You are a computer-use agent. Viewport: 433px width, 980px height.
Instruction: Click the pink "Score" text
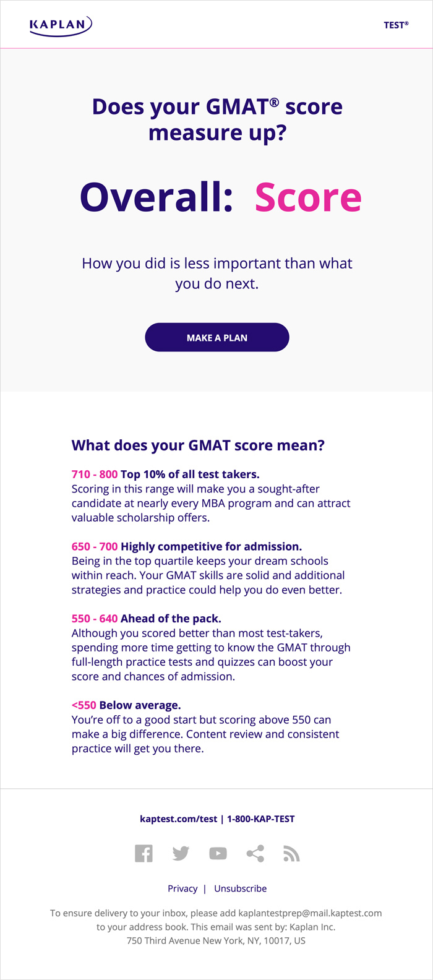point(308,197)
